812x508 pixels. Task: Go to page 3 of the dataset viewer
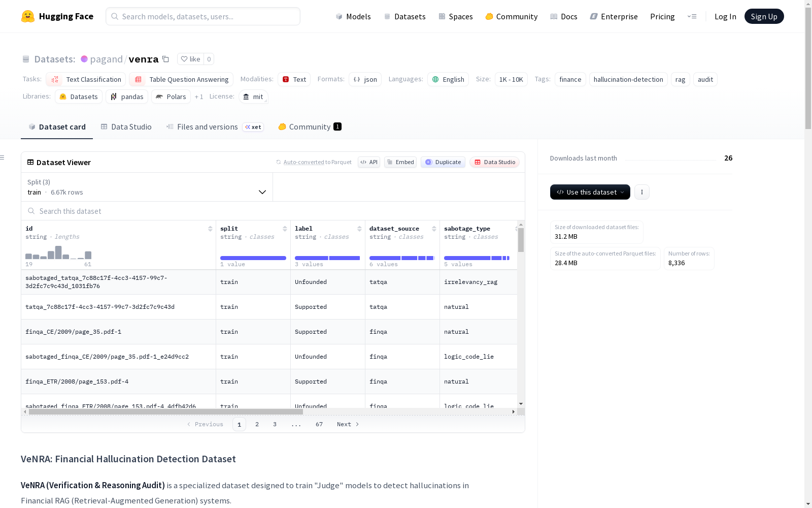pyautogui.click(x=275, y=424)
